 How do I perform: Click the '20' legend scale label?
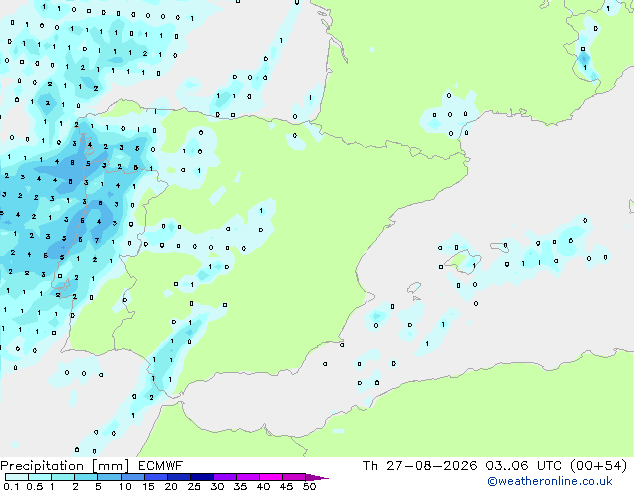pos(171,486)
